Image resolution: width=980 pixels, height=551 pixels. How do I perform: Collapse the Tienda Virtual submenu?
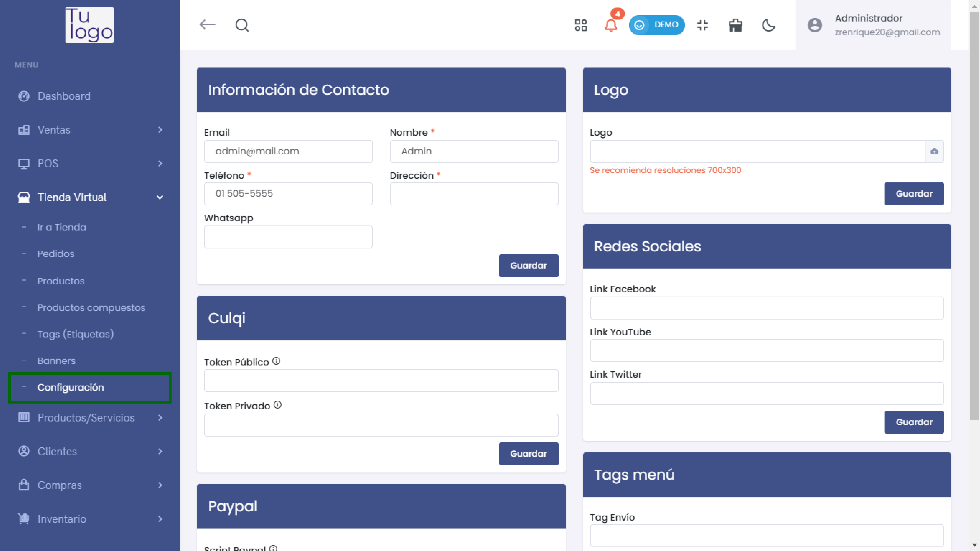coord(159,197)
